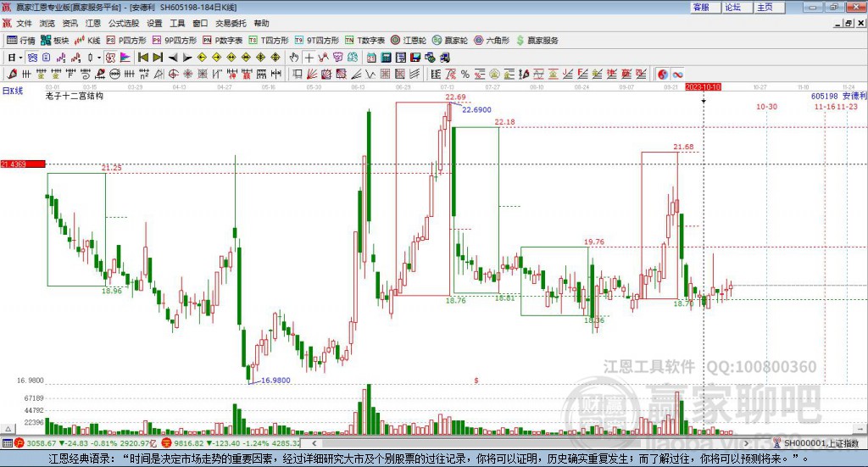Click the 主页 homepage button
The height and width of the screenshot is (467, 868).
[768, 7]
